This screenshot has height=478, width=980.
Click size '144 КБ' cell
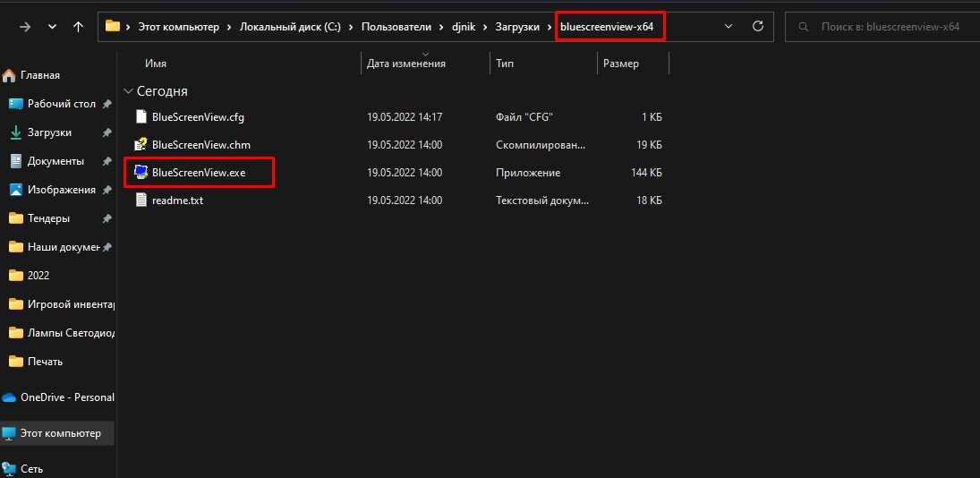click(647, 173)
